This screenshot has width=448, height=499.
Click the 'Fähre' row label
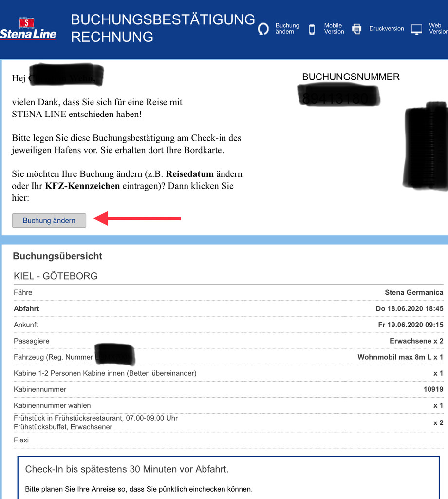[x=23, y=292]
